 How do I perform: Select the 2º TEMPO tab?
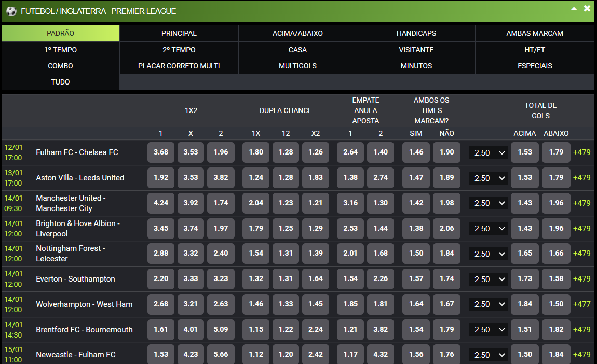(x=179, y=50)
